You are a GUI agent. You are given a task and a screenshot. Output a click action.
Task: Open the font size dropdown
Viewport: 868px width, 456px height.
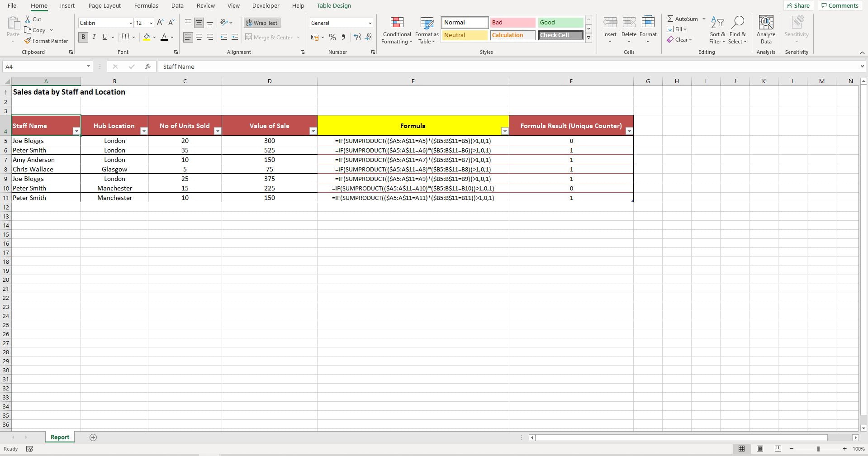(x=151, y=23)
